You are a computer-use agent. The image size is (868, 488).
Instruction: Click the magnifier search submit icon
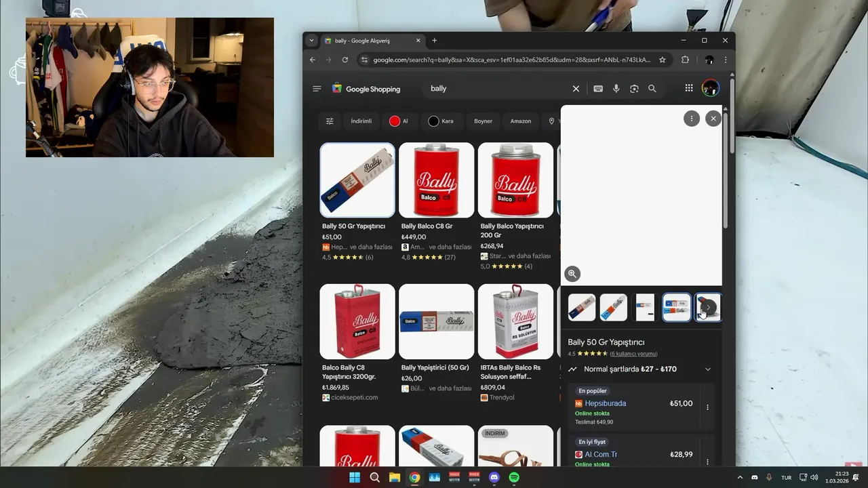(652, 89)
